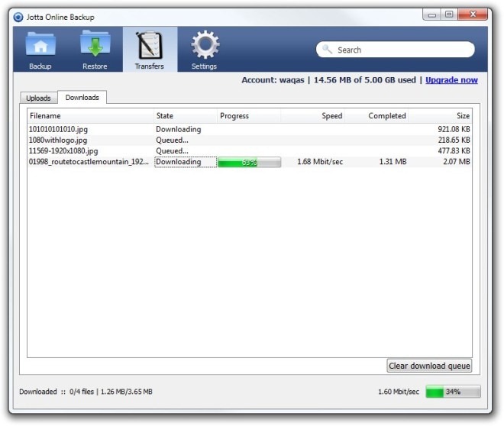Sort by the Progress column header
504x426 pixels.
[x=249, y=116]
